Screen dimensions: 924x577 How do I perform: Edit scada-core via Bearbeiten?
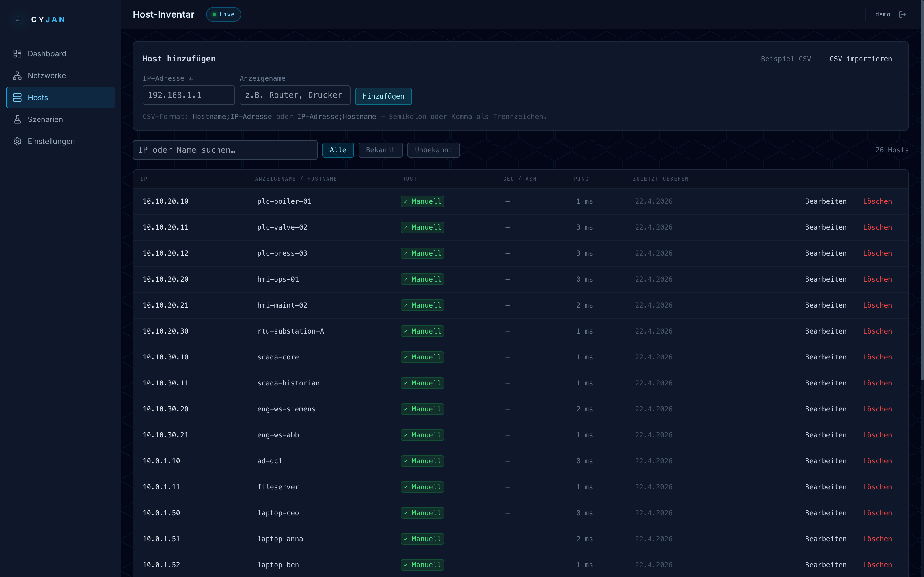[826, 357]
